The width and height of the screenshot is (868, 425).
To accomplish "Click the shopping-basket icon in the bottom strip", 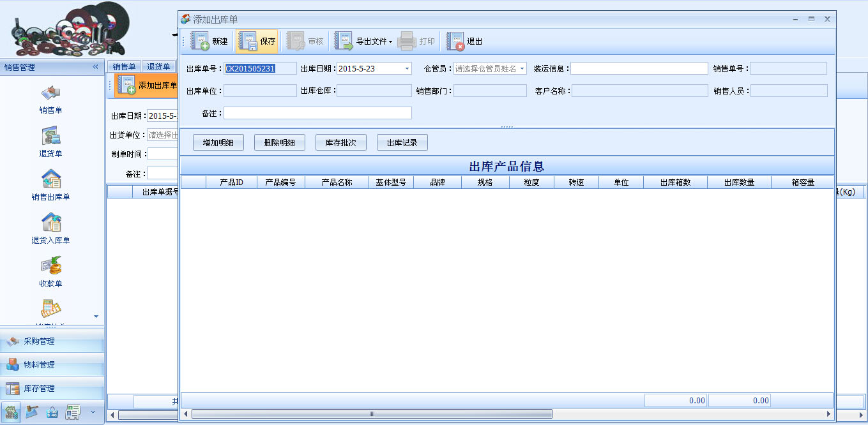I will pos(52,413).
